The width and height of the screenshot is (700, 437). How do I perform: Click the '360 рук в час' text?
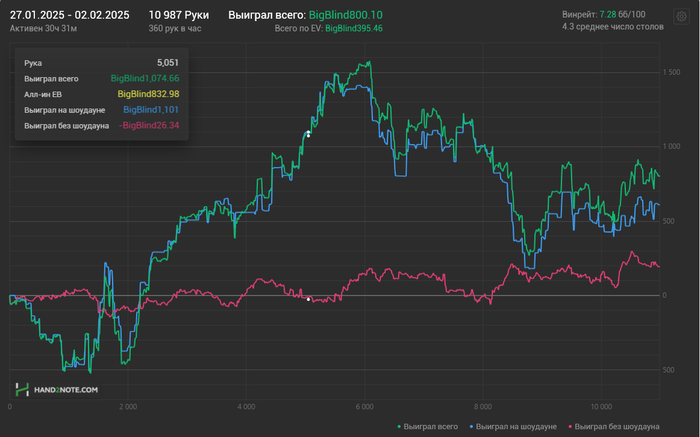click(175, 29)
